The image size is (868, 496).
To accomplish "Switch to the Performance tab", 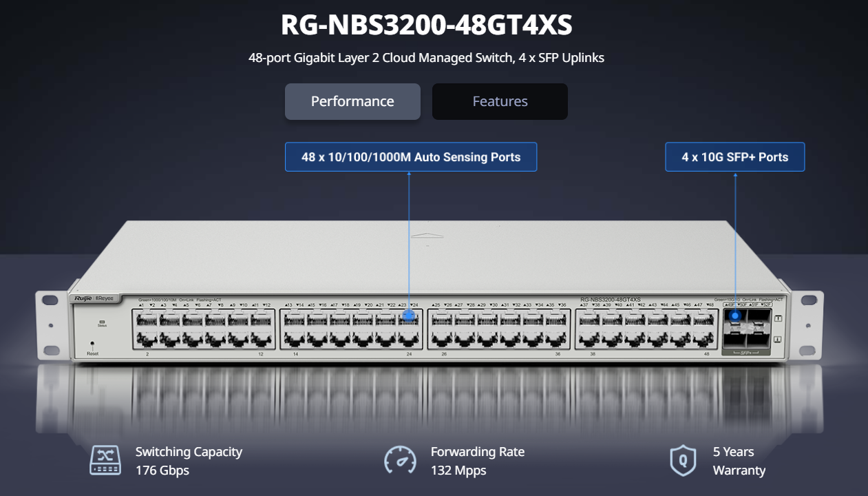I will 352,101.
